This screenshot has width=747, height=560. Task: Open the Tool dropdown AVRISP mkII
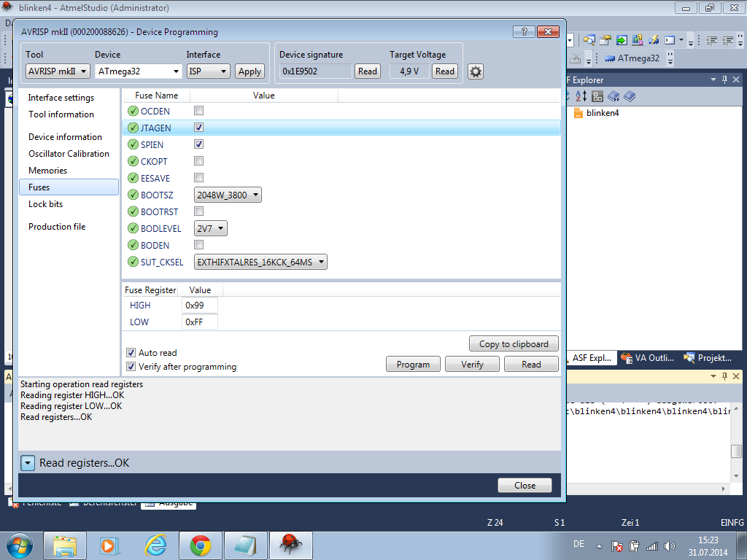point(58,71)
